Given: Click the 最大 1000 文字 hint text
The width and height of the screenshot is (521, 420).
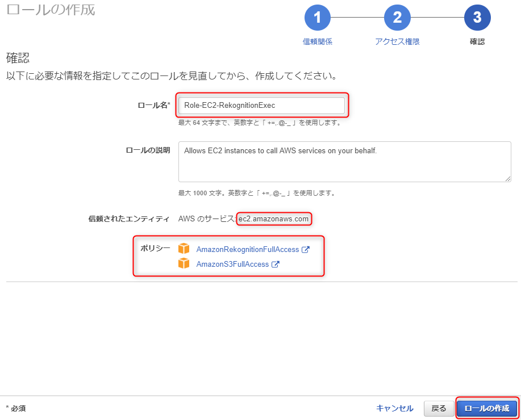Looking at the screenshot, I should pos(257,193).
